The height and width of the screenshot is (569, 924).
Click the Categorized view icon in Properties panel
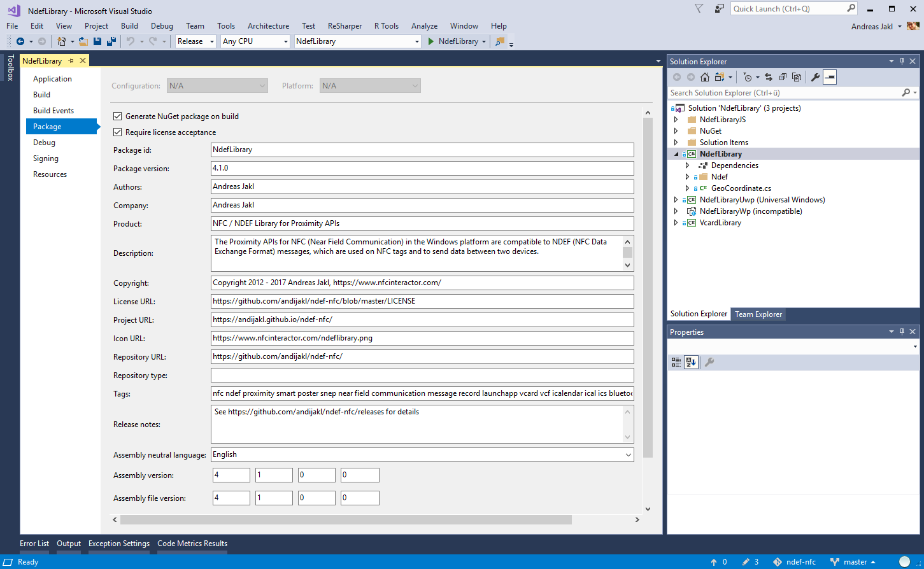click(676, 362)
